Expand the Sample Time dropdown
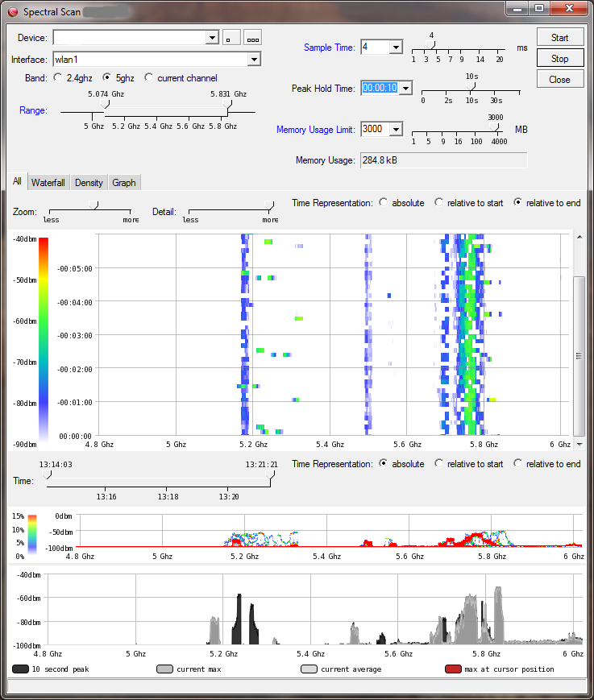 pos(395,48)
